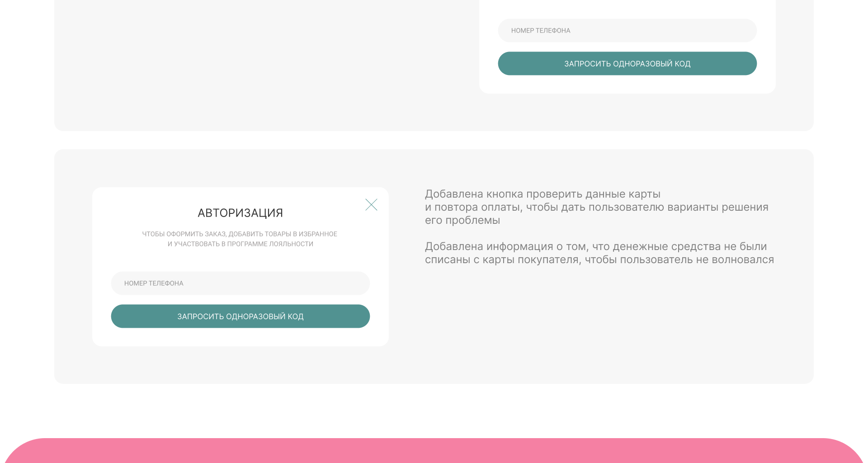Image resolution: width=868 pixels, height=463 pixels.
Task: Select the АВТОРИЗАЦИЯ heading text
Action: (240, 213)
